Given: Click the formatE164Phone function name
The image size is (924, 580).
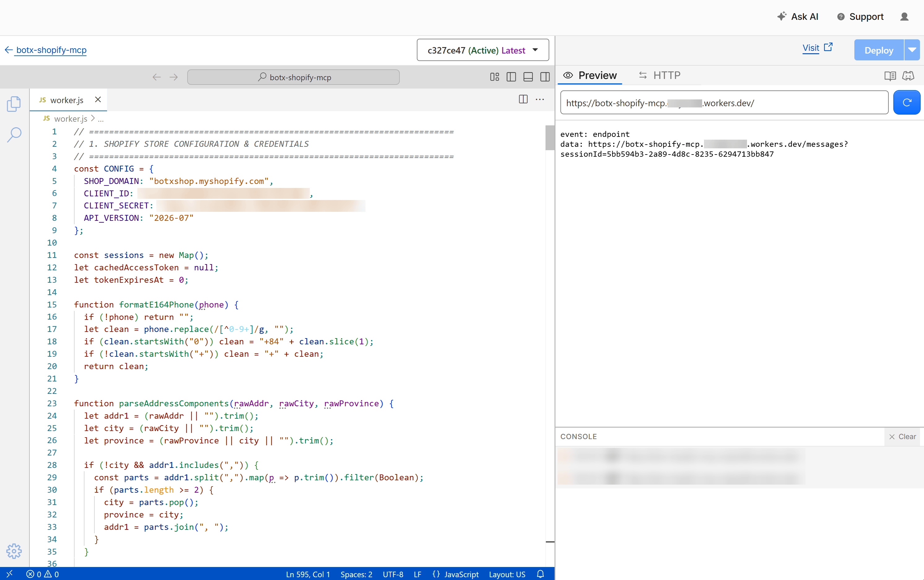Looking at the screenshot, I should tap(156, 305).
